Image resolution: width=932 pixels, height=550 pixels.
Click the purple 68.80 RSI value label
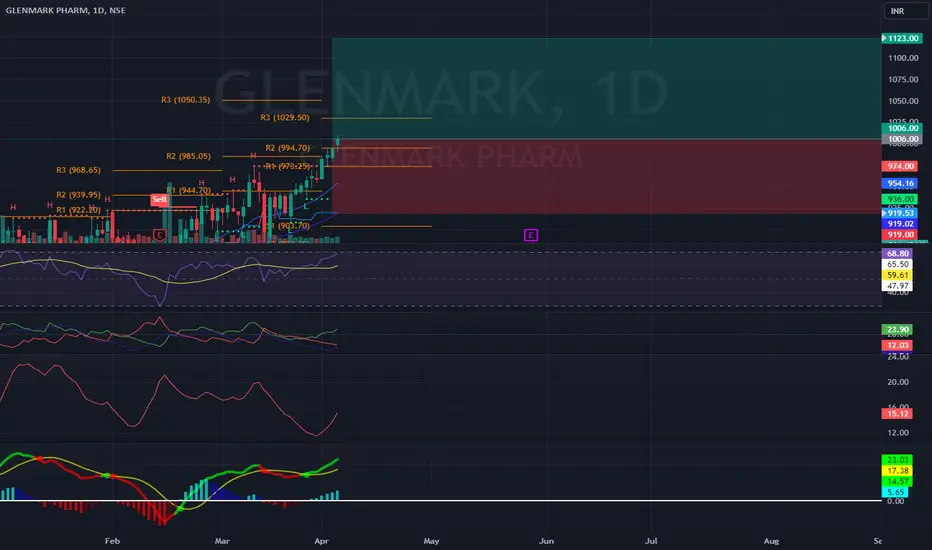(897, 253)
